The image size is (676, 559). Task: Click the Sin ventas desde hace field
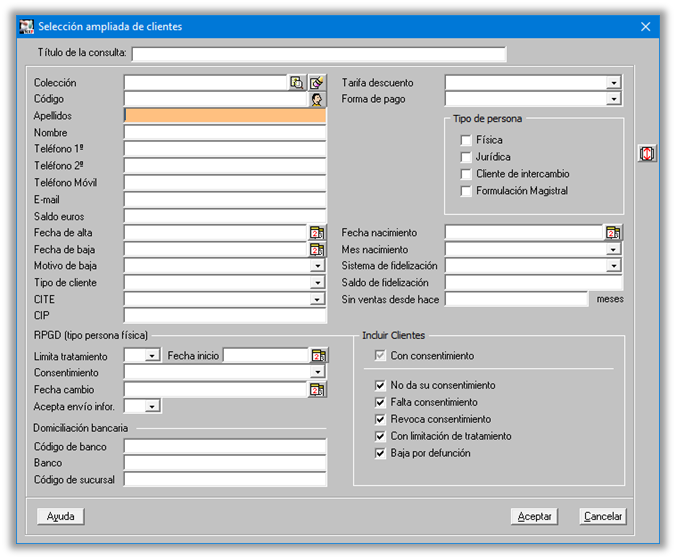tap(517, 300)
